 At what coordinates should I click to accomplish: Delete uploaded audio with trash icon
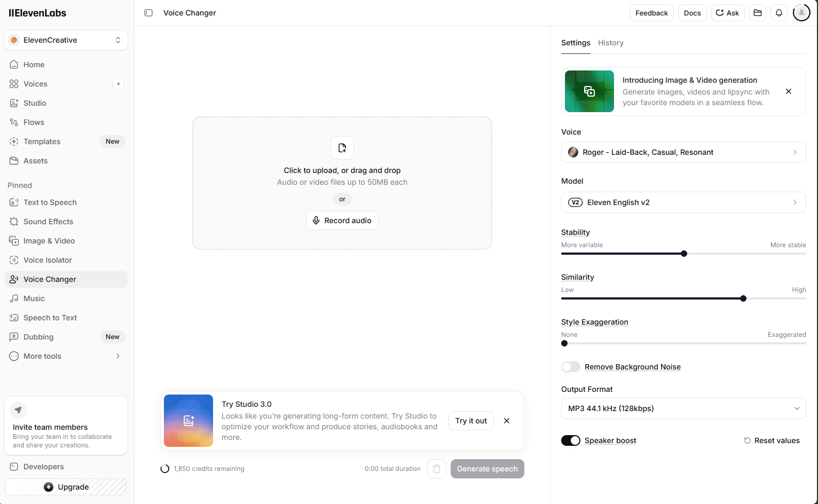click(437, 469)
